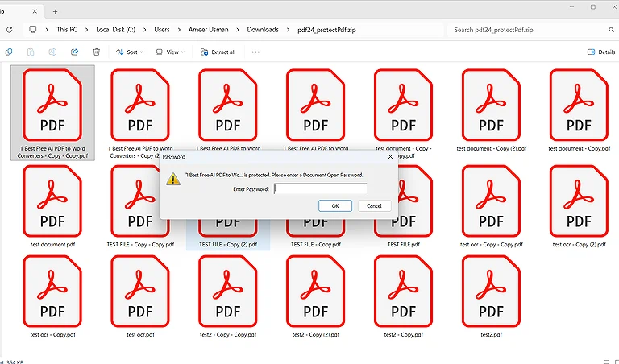The width and height of the screenshot is (619, 364).
Task: Select test ocr - Copy.pdf icon
Action: click(52, 291)
